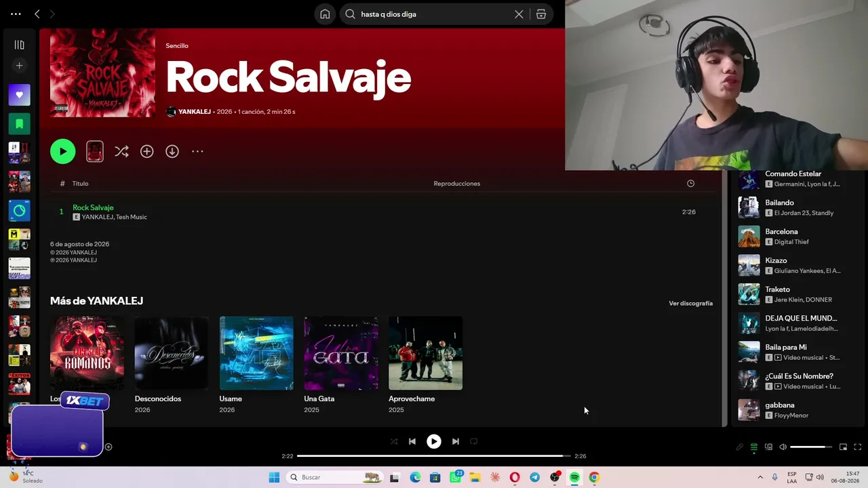Open the Browse icon beside the search bar

(540, 14)
